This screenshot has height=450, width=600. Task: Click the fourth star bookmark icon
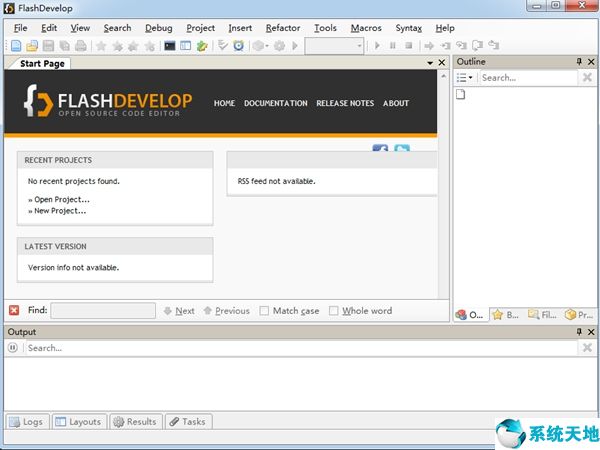coord(150,46)
